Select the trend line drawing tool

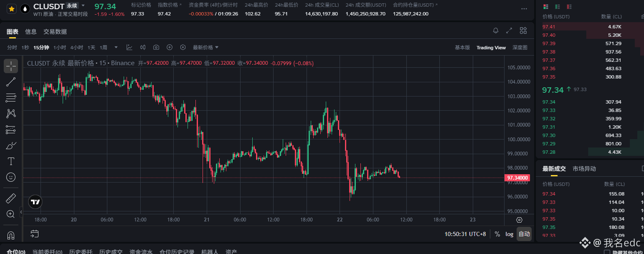pyautogui.click(x=11, y=82)
